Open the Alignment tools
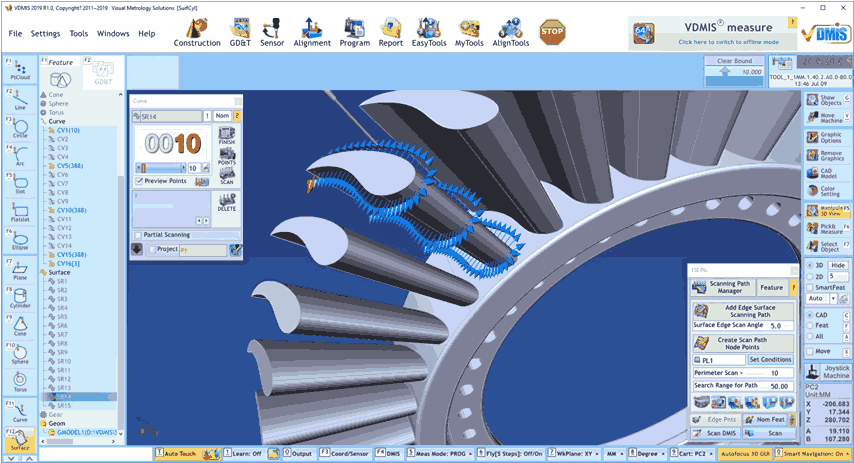 312,33
